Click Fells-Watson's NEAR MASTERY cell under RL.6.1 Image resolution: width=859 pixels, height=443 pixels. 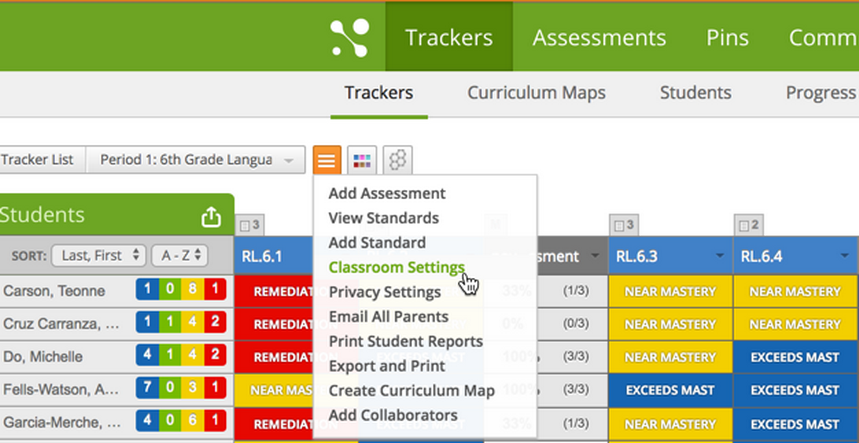click(274, 390)
